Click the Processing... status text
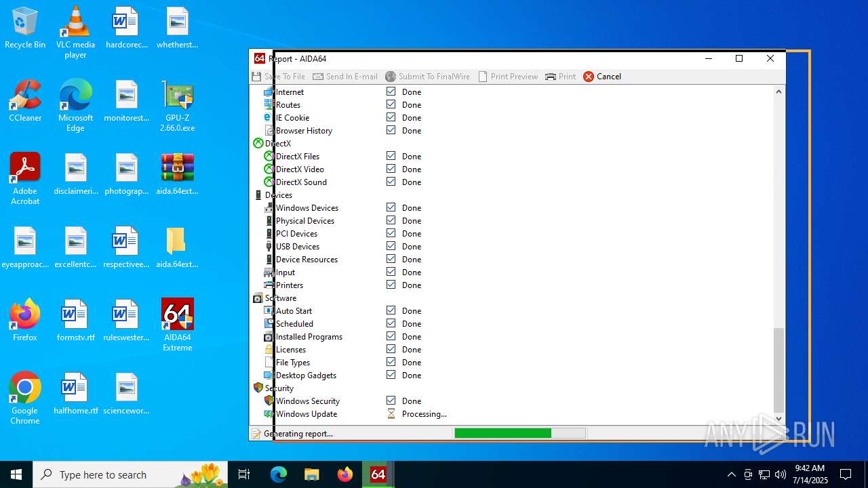 425,413
